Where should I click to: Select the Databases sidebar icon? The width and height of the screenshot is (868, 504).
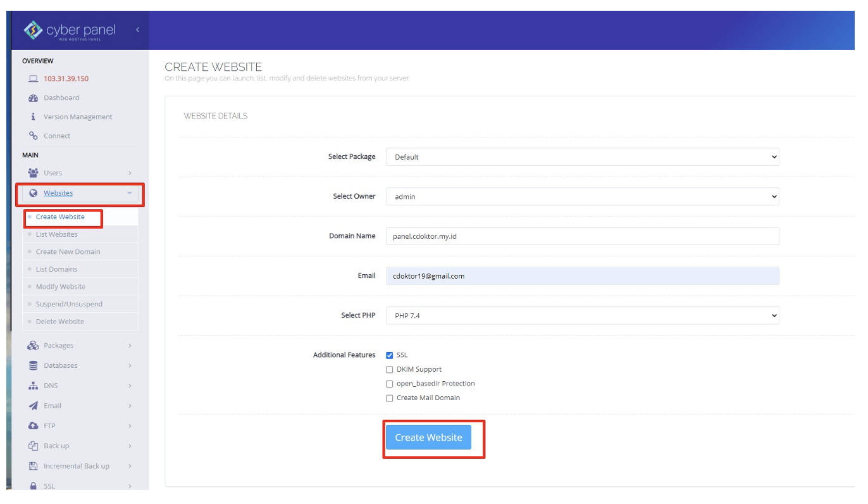(x=33, y=365)
